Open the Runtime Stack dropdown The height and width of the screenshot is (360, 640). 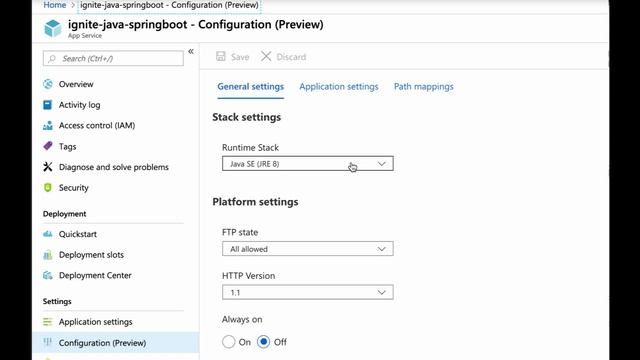[x=308, y=164]
